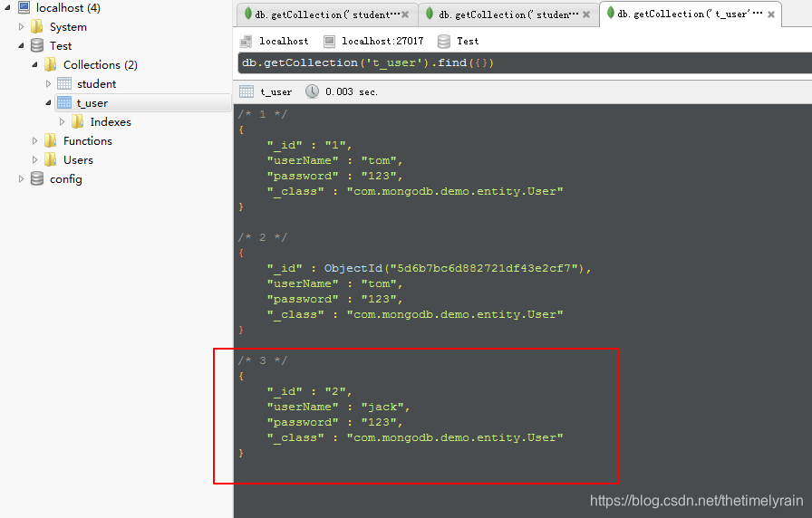Viewport: 812px width, 518px height.
Task: Click the /* 3 */ document header
Action: coord(263,360)
